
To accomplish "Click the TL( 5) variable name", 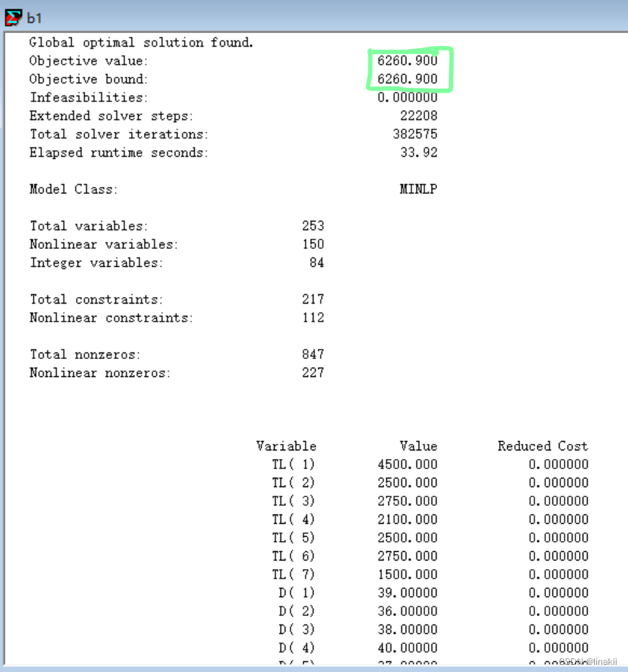I will pyautogui.click(x=294, y=538).
